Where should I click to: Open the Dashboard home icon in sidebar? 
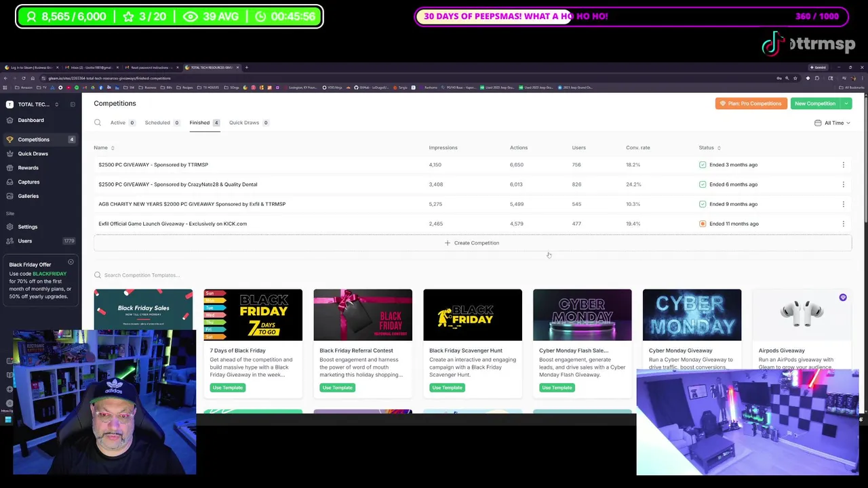click(9, 120)
